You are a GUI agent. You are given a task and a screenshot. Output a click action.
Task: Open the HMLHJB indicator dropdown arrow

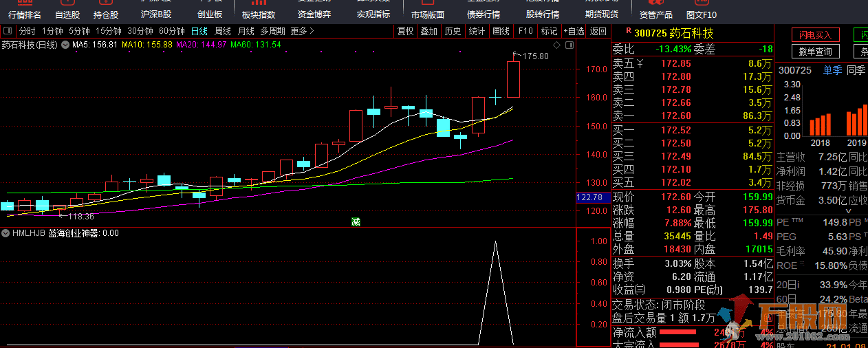[6, 233]
